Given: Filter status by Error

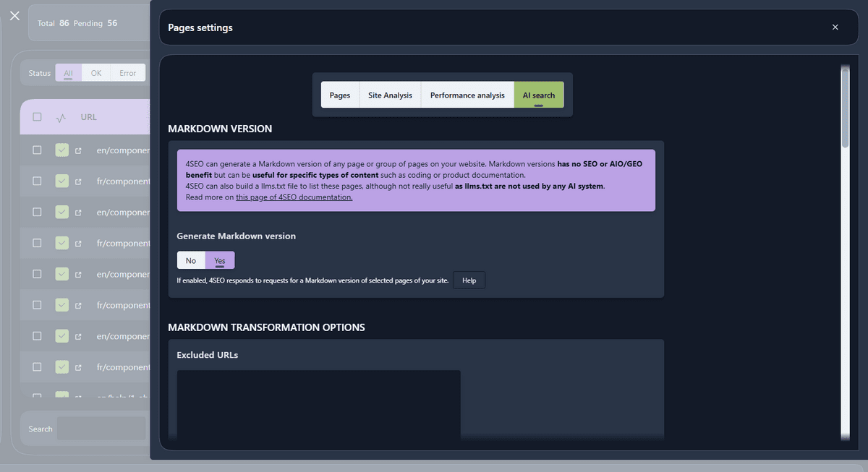Looking at the screenshot, I should tap(128, 73).
